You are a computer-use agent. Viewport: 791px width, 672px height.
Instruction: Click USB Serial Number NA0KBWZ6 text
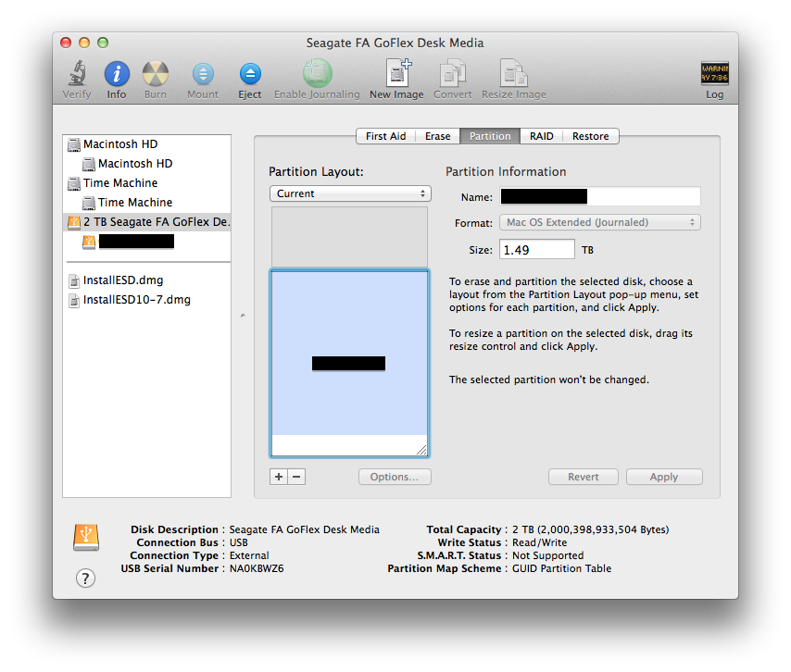coord(257,568)
